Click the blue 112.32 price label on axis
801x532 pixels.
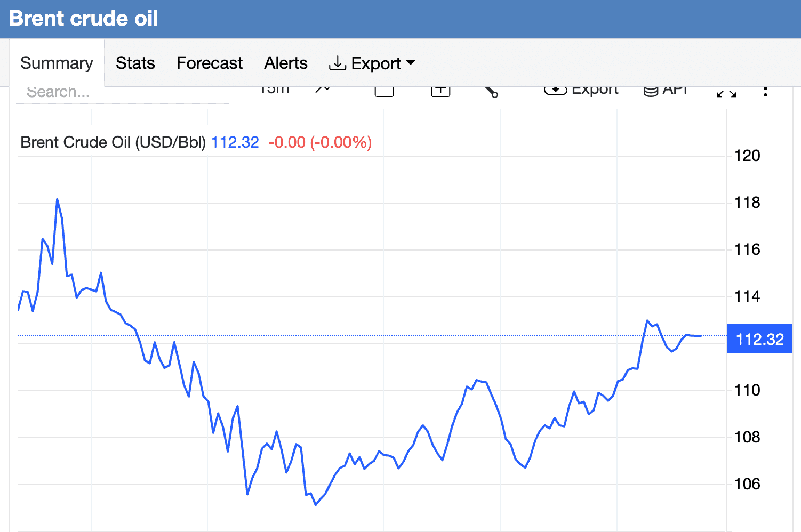click(x=759, y=339)
